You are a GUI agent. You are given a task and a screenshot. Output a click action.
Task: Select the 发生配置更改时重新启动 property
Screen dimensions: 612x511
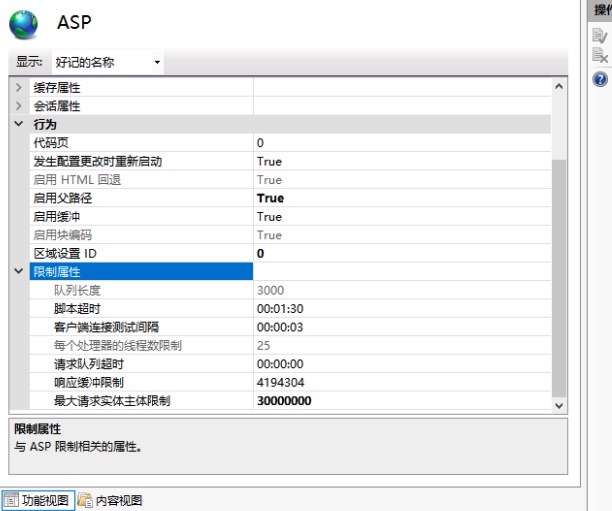tap(290, 161)
